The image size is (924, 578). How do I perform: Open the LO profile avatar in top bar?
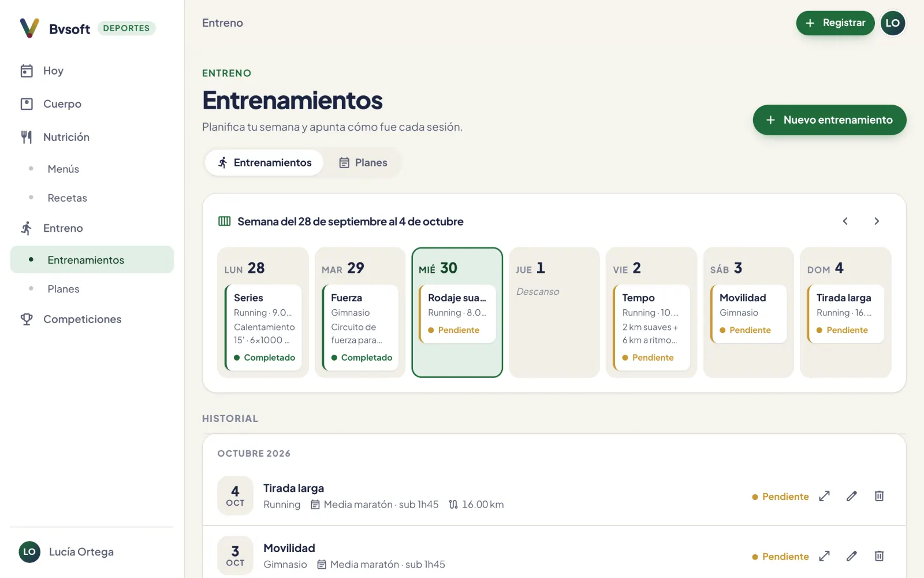click(893, 23)
